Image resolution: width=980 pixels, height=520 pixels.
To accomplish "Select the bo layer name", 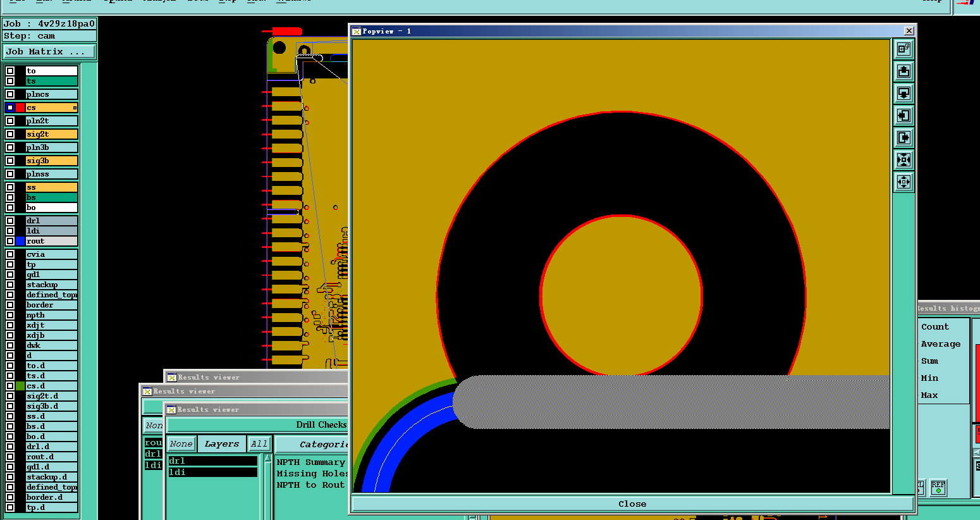I will click(x=51, y=207).
